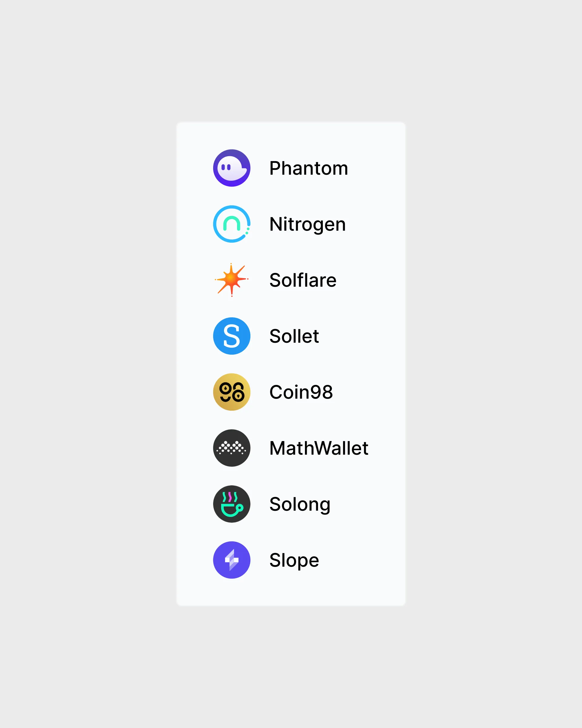Choose the gold Coin98 icon
This screenshot has height=728, width=582.
(x=232, y=392)
